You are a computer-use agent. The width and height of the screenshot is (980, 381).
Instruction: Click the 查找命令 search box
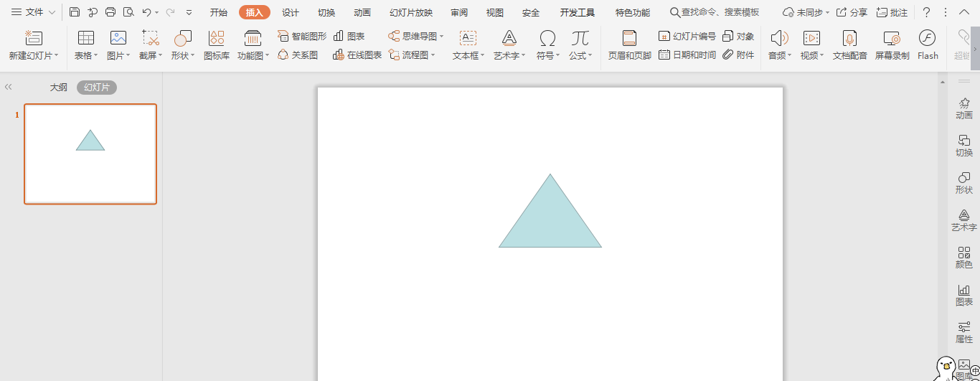(x=715, y=12)
